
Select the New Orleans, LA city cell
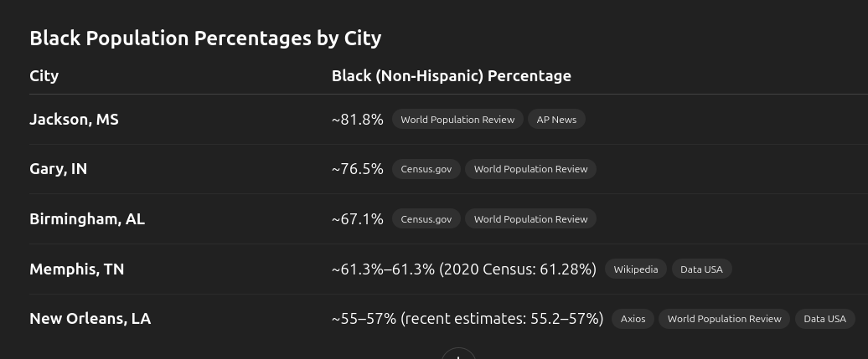point(90,319)
